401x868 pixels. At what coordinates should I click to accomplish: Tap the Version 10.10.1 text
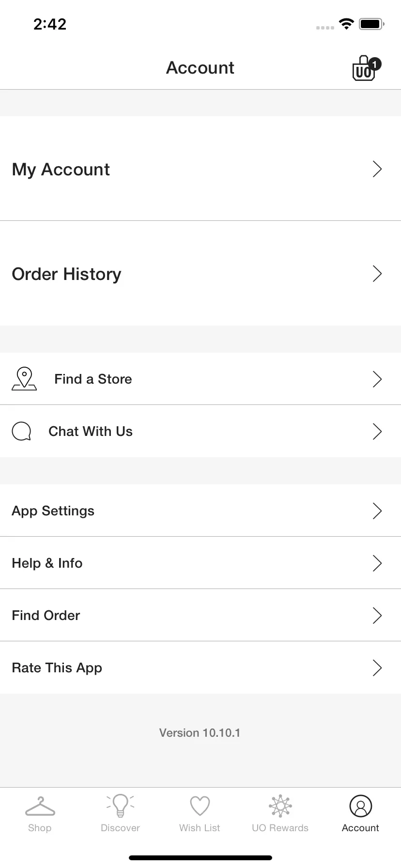(x=200, y=733)
